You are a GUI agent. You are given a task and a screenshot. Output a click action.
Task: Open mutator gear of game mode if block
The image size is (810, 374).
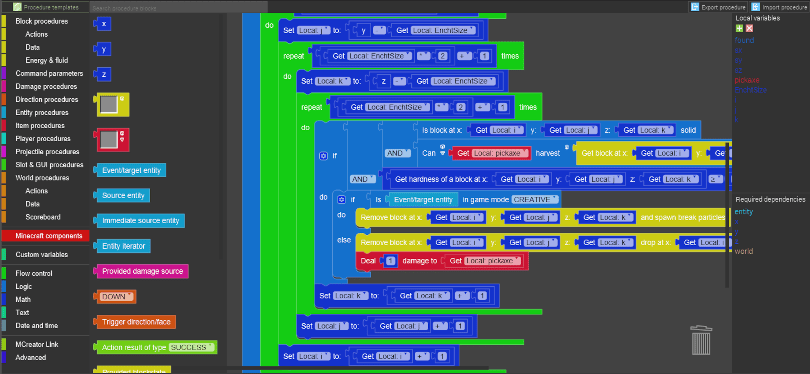(341, 199)
